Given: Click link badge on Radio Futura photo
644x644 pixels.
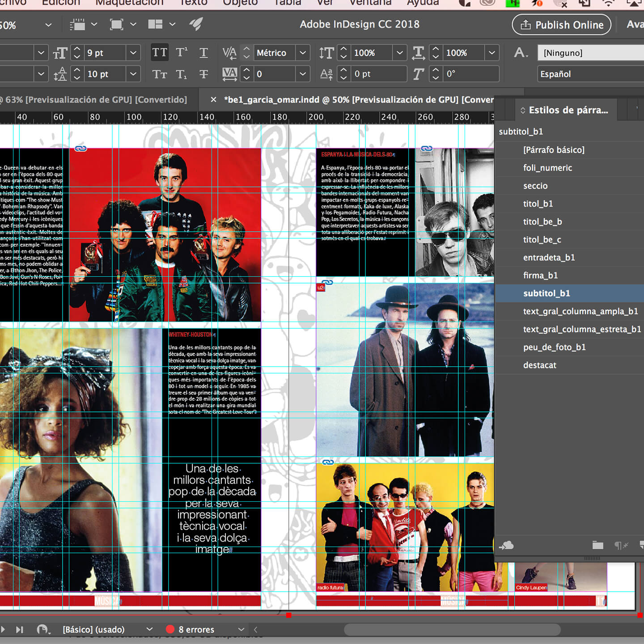Looking at the screenshot, I should (328, 462).
